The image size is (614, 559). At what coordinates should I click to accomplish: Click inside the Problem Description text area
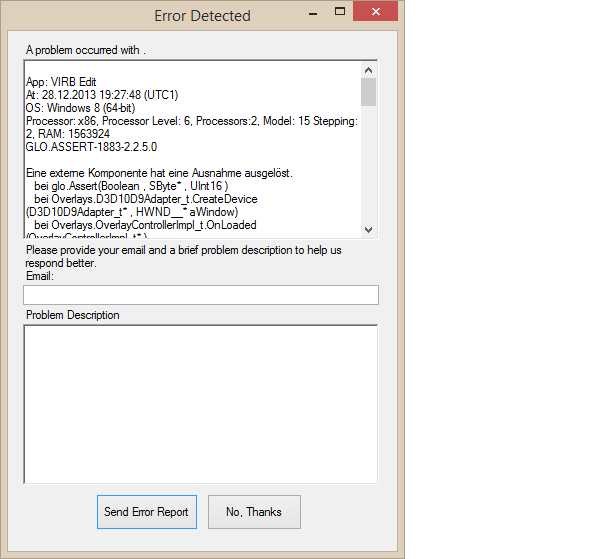201,404
